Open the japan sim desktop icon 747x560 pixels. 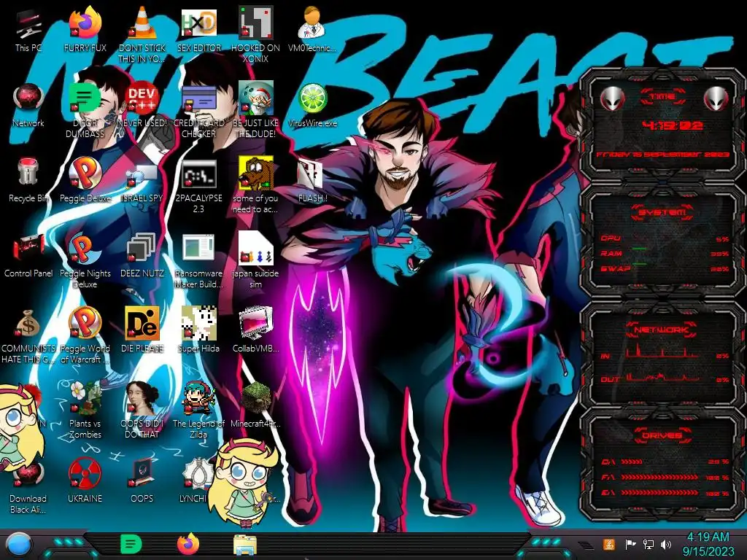256,248
